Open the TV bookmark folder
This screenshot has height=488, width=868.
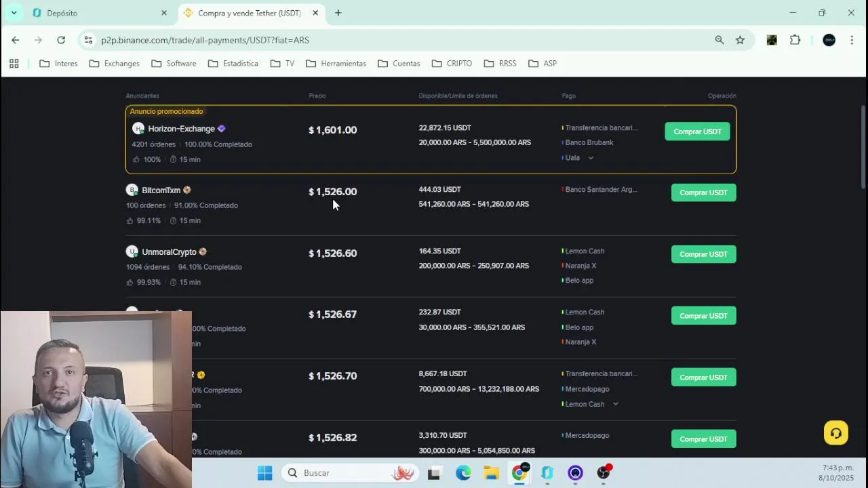point(282,63)
